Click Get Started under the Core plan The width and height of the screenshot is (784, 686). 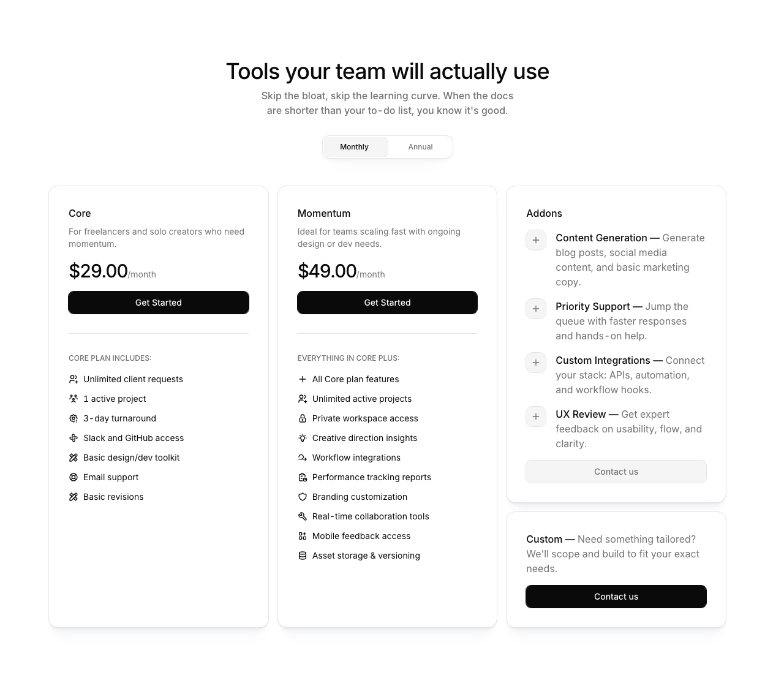click(x=158, y=303)
